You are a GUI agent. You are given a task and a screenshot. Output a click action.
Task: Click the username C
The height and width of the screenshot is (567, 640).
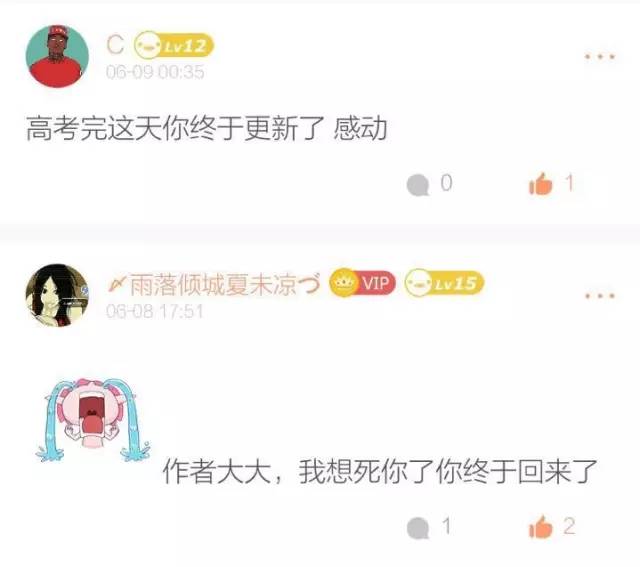pos(115,44)
